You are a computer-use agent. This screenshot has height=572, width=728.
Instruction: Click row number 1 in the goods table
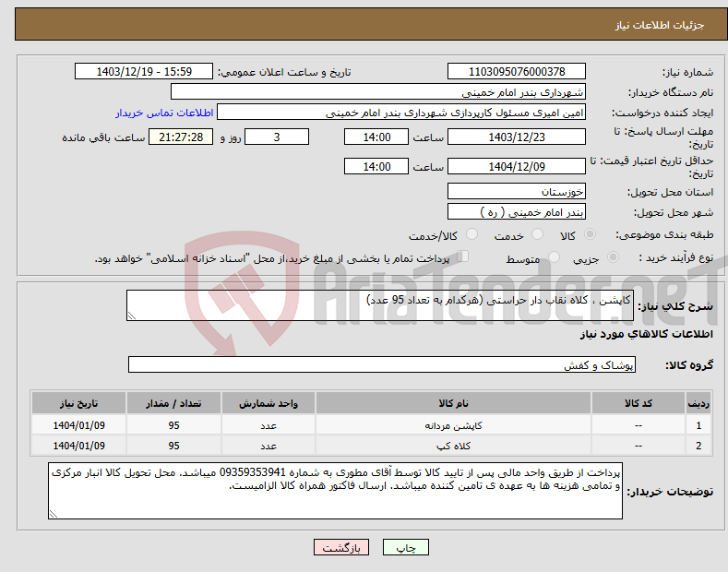698,425
